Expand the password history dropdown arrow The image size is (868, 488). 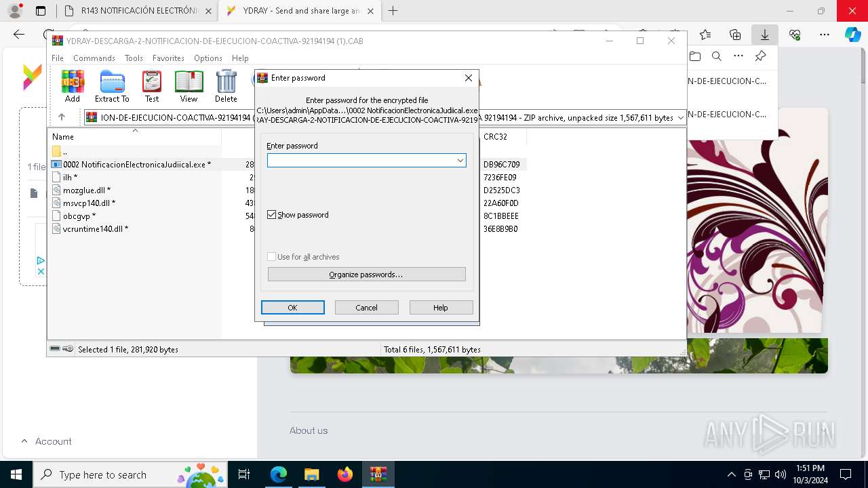[x=460, y=161]
